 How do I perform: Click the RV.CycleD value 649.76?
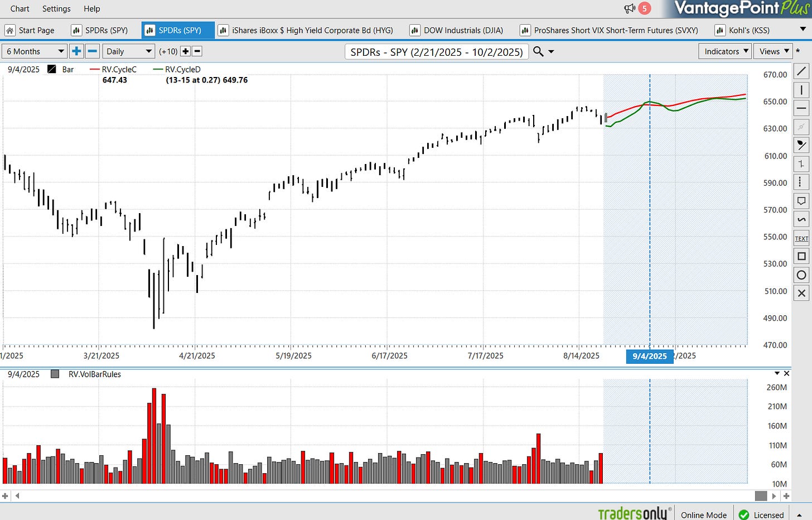[235, 80]
